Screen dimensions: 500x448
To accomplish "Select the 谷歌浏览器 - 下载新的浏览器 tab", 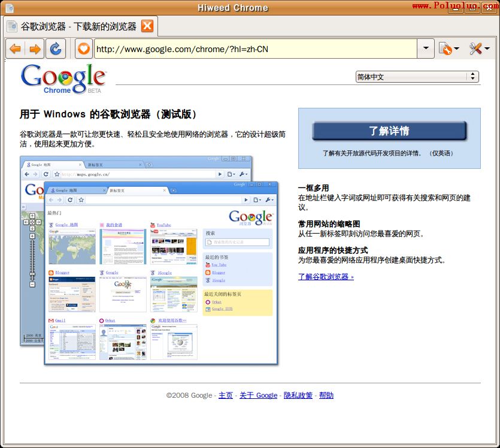I will (x=80, y=26).
